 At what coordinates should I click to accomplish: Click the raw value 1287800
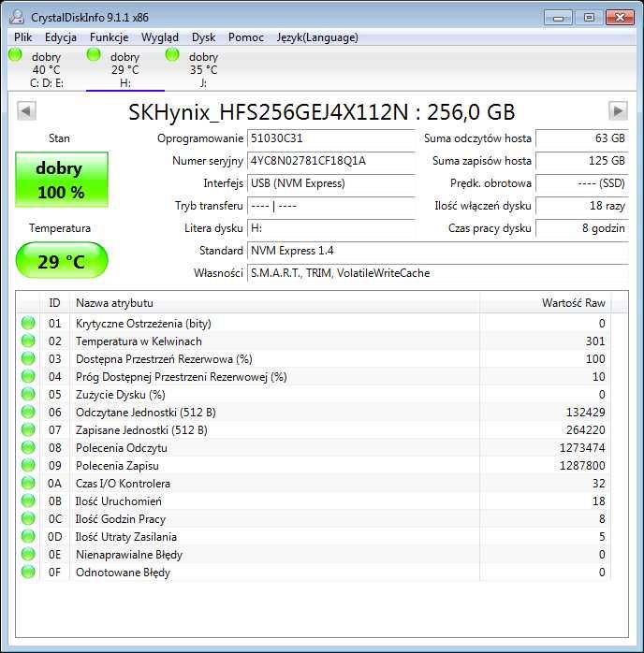pyautogui.click(x=582, y=466)
